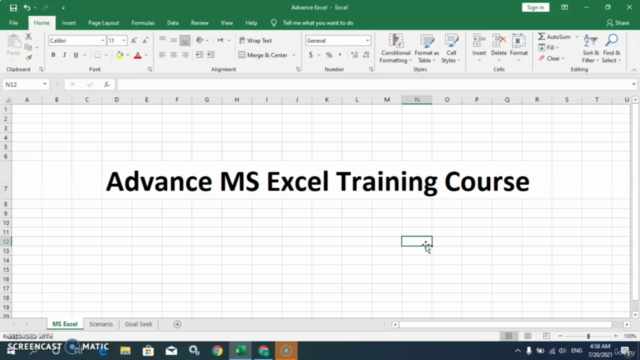Open Sort & Filter
This screenshot has width=640, height=360.
[x=591, y=49]
